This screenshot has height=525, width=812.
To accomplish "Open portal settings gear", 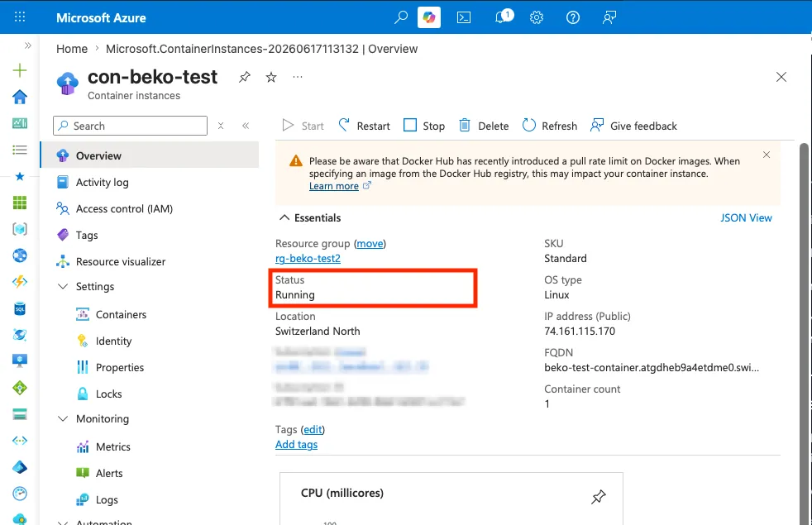I will pyautogui.click(x=537, y=17).
